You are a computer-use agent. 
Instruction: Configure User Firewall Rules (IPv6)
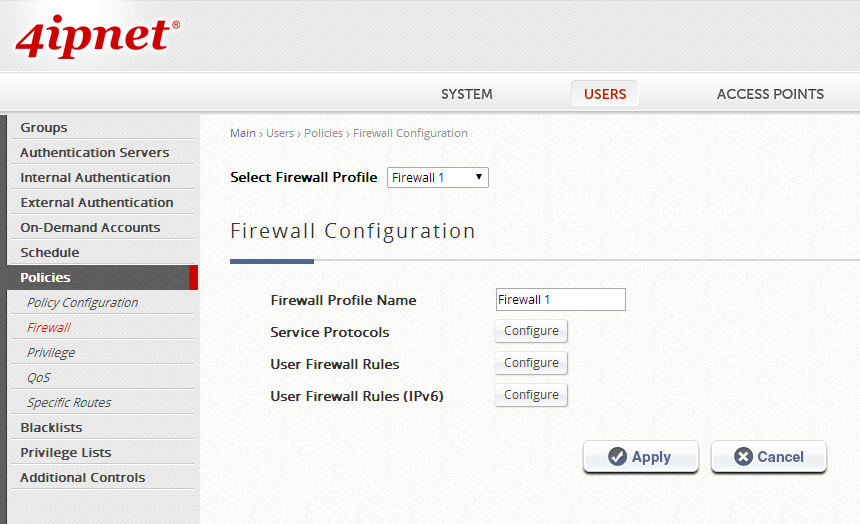(531, 395)
